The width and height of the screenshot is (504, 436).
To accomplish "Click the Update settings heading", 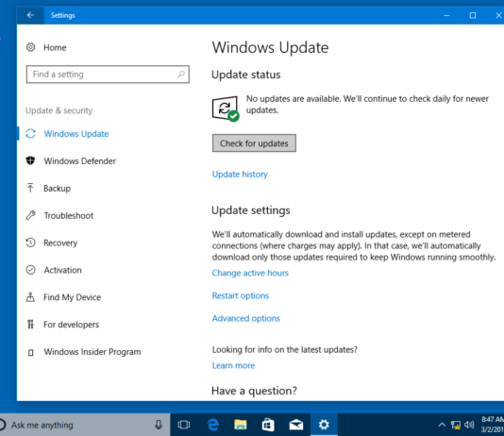I will pyautogui.click(x=251, y=210).
